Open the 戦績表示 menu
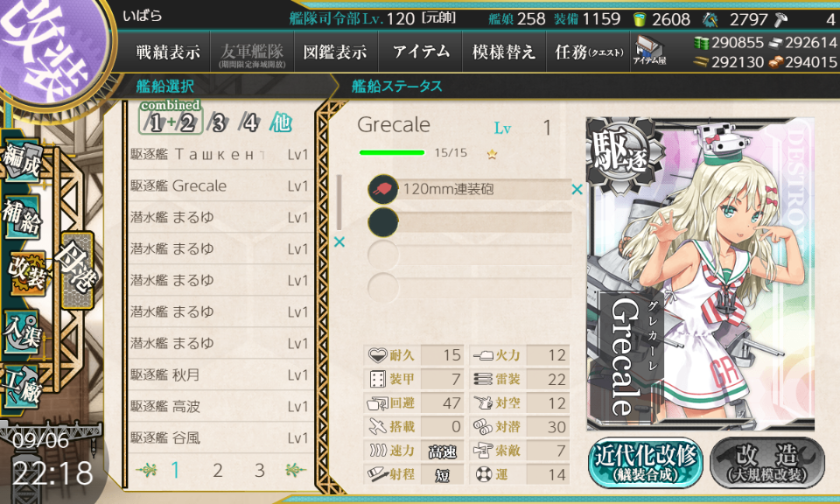 [x=168, y=52]
